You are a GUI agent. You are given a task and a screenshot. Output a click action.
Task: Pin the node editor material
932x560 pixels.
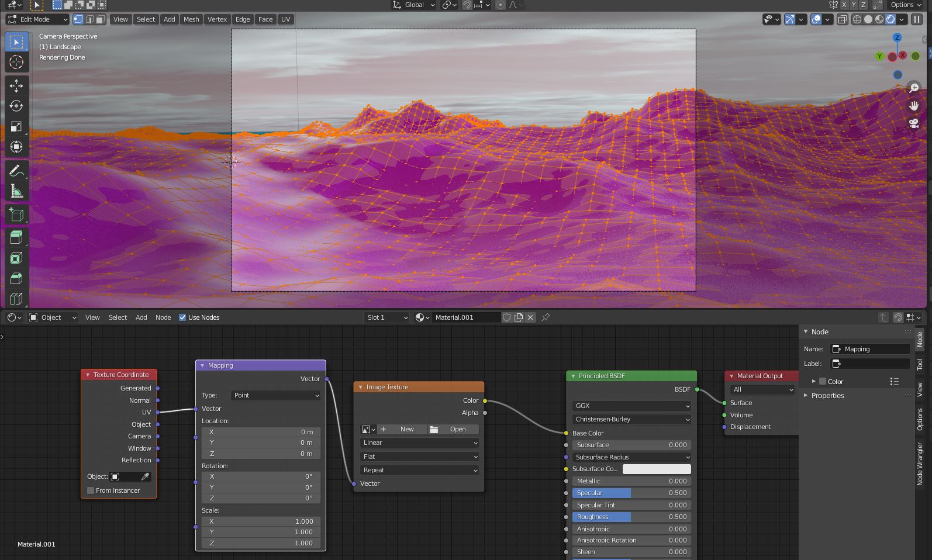click(546, 317)
